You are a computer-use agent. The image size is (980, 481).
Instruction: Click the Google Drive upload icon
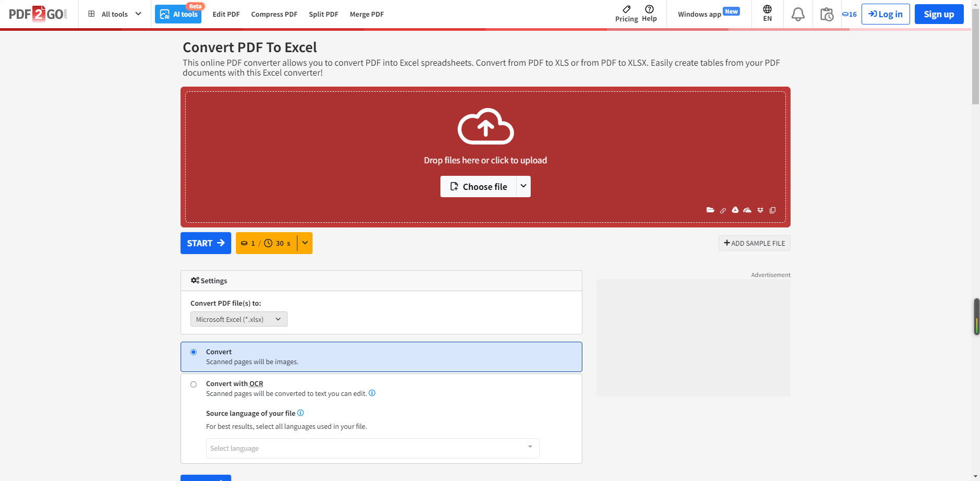(735, 210)
